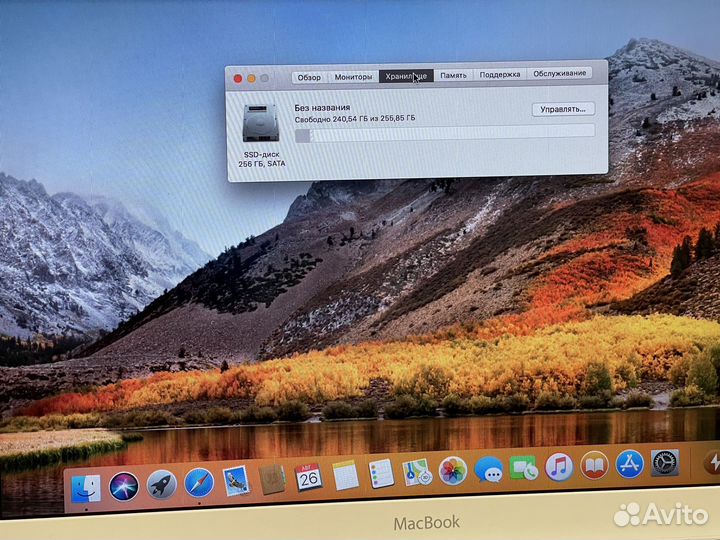Open Calendar icon showing 26
The width and height of the screenshot is (720, 540).
pyautogui.click(x=309, y=478)
